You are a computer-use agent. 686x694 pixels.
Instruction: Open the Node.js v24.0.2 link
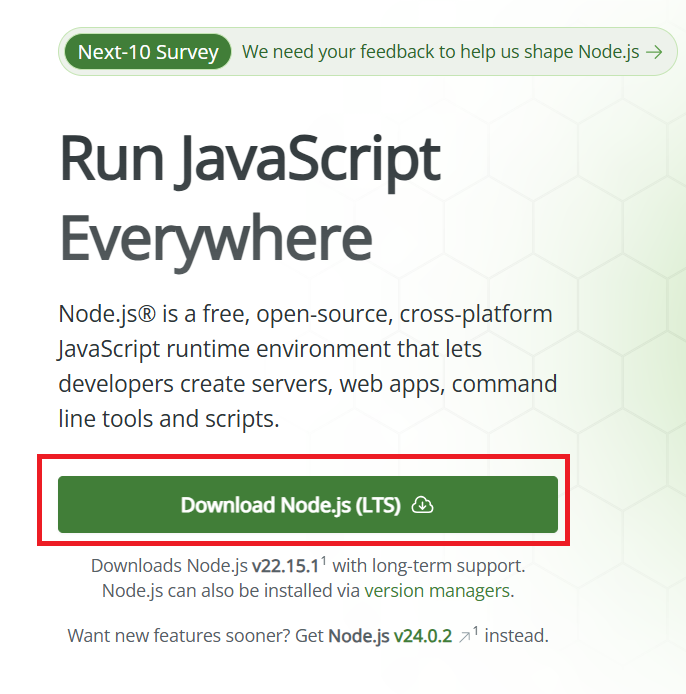click(x=391, y=635)
